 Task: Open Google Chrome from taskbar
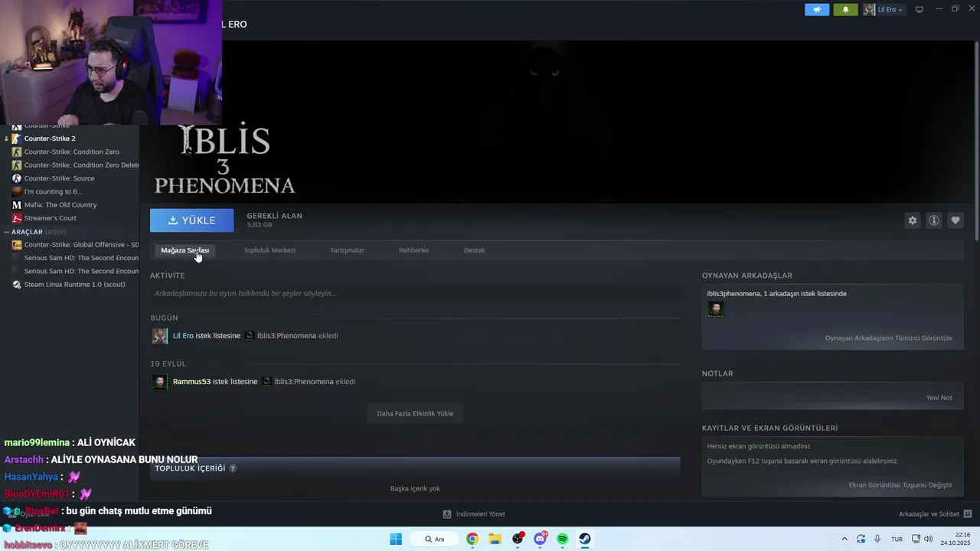pos(472,539)
